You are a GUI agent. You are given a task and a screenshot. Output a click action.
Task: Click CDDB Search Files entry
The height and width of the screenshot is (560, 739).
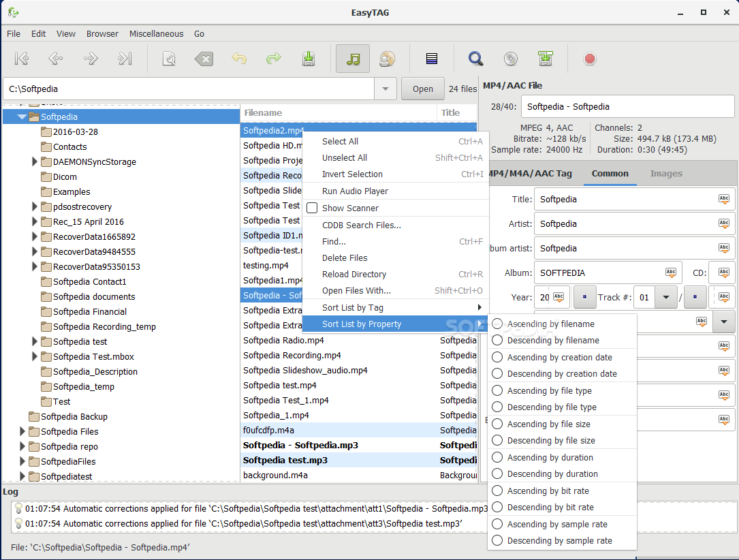[396, 225]
